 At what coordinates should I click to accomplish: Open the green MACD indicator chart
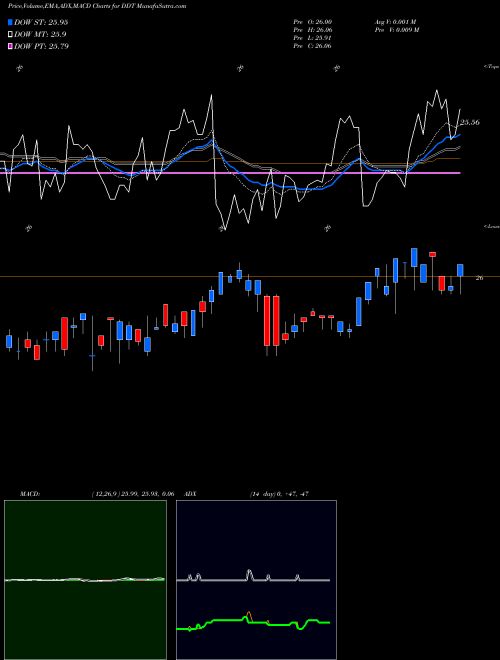click(x=85, y=580)
